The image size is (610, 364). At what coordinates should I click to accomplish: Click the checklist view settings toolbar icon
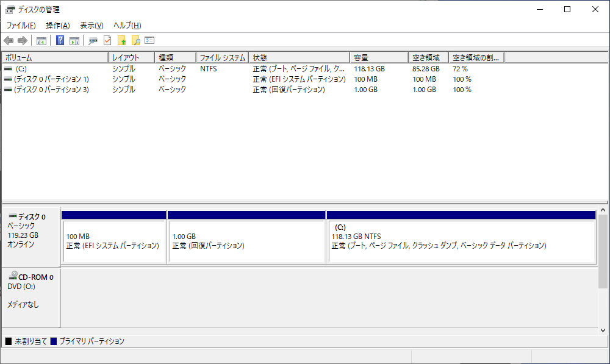coord(149,40)
